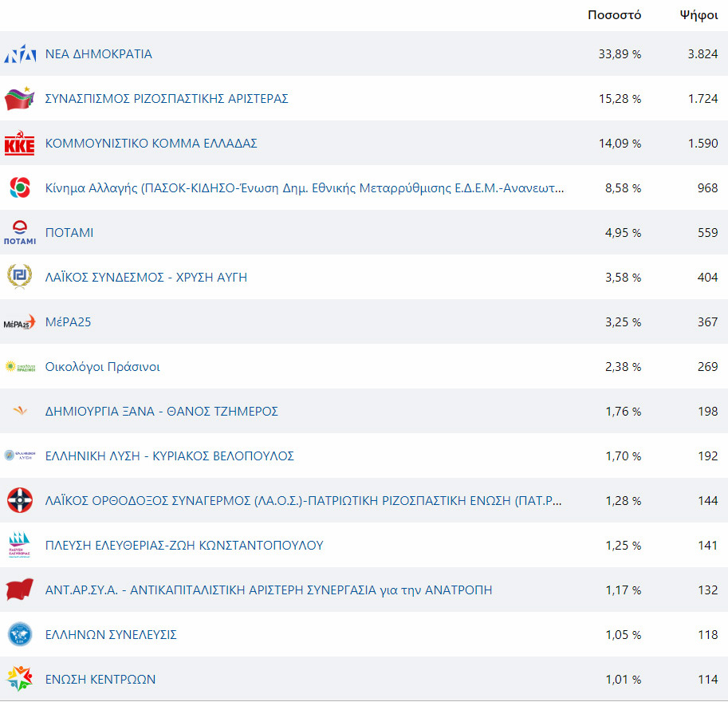
Task: Select the 33,89 % percentage value
Action: [620, 54]
